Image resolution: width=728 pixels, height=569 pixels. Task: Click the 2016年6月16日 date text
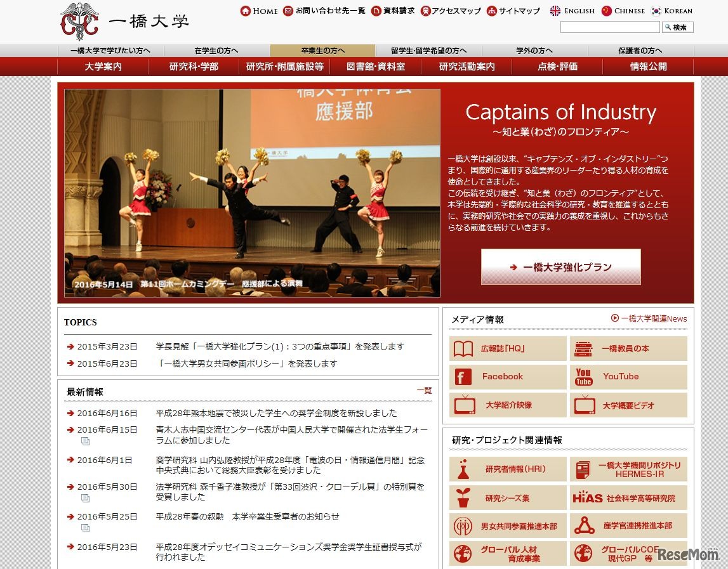[x=107, y=412]
